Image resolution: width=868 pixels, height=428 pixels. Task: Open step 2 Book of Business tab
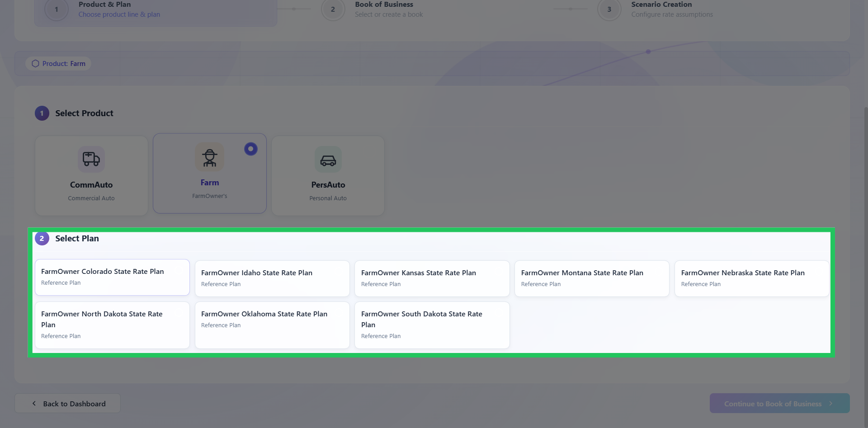coord(372,9)
